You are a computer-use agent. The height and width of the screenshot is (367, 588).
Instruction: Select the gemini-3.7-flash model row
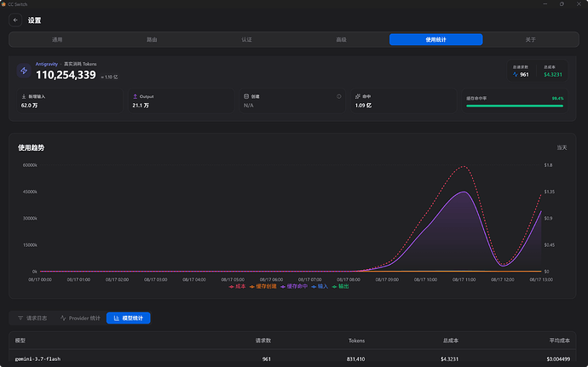click(292, 358)
